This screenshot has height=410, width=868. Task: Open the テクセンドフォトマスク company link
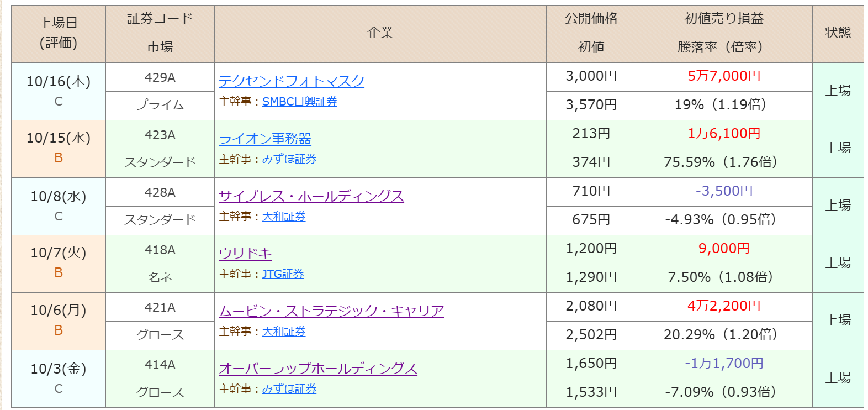291,81
